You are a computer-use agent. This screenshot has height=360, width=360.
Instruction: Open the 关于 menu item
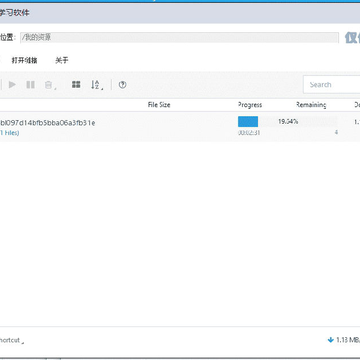click(x=62, y=60)
